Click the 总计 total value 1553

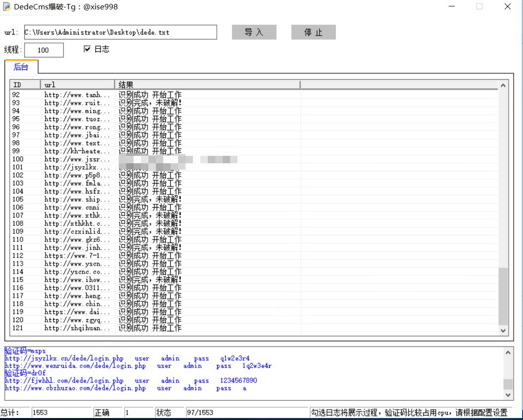pyautogui.click(x=61, y=413)
